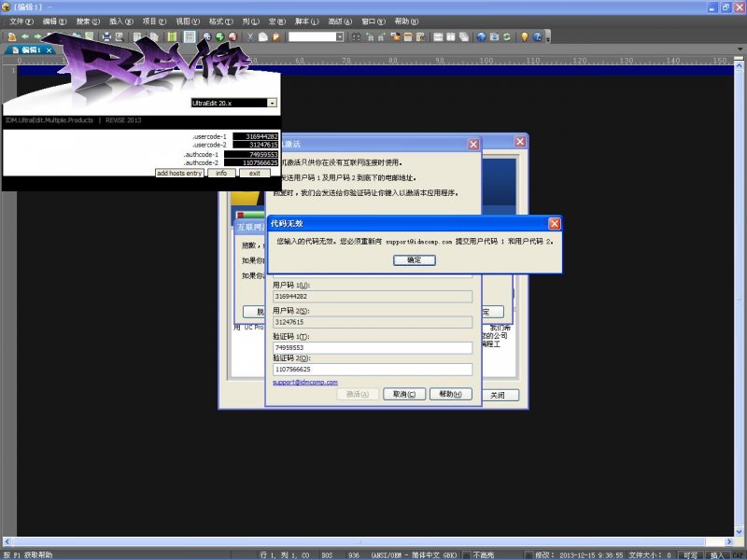
Task: Click the green refresh arrows toolbar icon
Action: (x=507, y=36)
